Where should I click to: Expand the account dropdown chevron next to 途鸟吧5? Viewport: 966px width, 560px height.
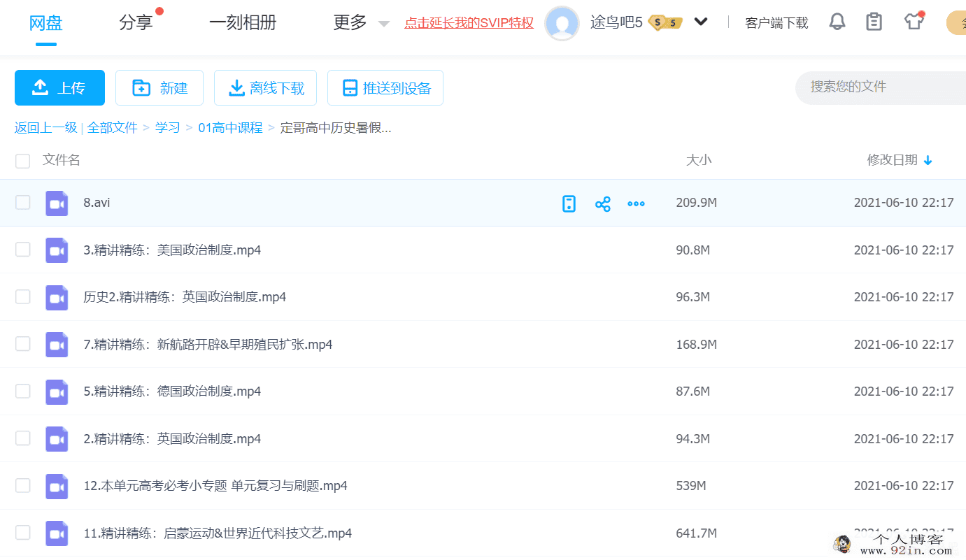click(701, 22)
